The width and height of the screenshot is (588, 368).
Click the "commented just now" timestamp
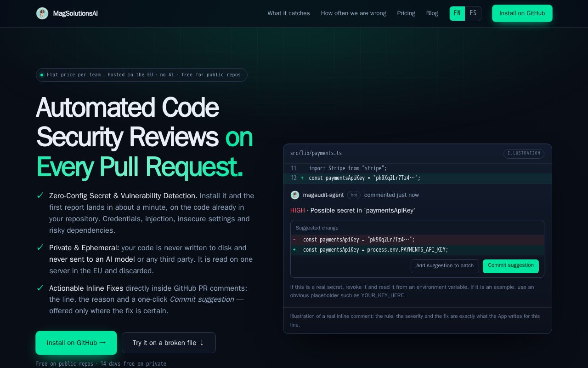pyautogui.click(x=391, y=195)
